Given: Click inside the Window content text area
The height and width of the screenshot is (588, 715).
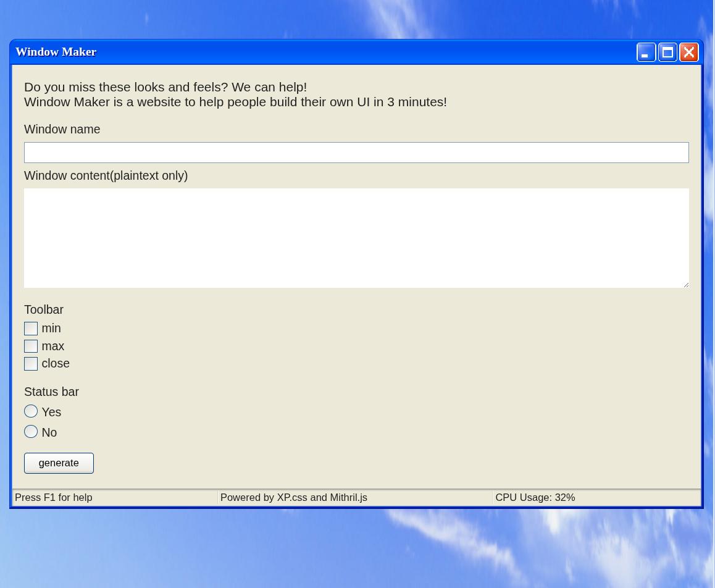Looking at the screenshot, I should (x=356, y=238).
